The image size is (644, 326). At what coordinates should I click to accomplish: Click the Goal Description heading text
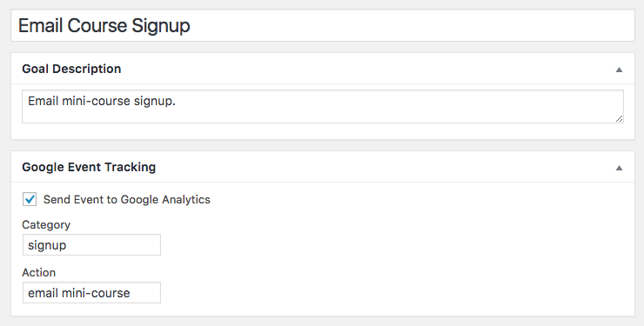pyautogui.click(x=71, y=69)
